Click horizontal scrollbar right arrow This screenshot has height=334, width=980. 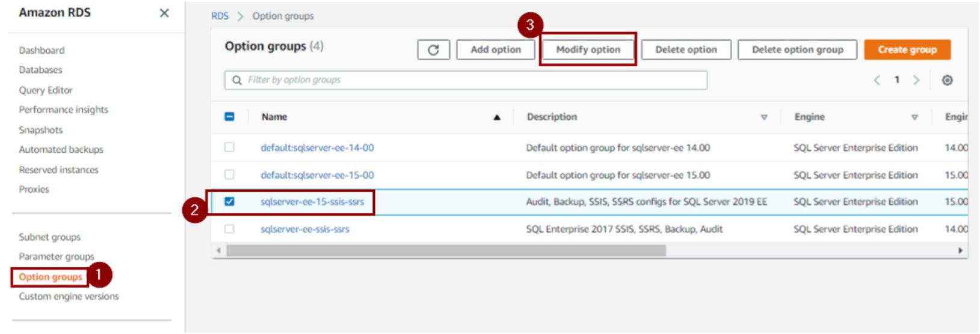[960, 250]
